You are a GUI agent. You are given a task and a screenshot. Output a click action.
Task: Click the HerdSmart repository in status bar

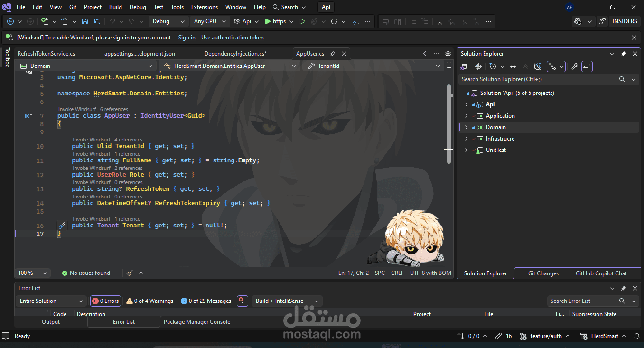603,336
